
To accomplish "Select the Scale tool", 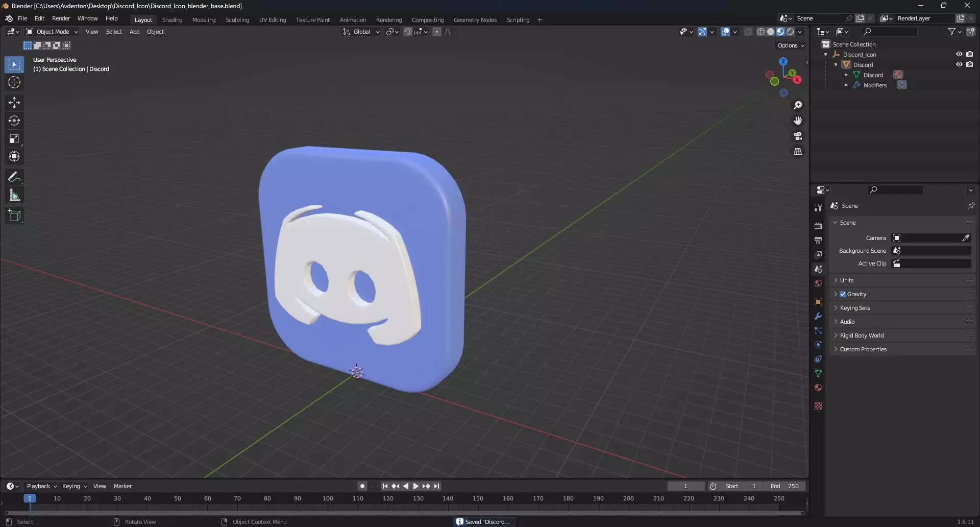I will tap(14, 138).
